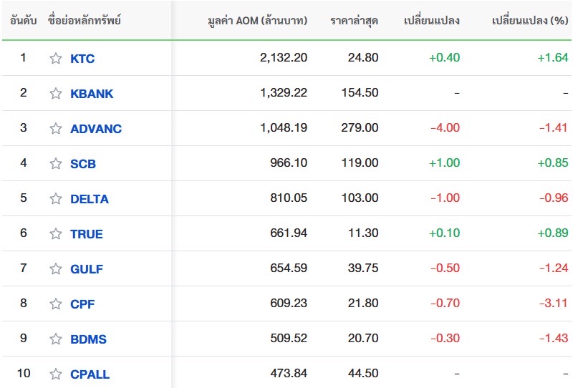Toggle the favorite star for KTC
This screenshot has width=588, height=388.
pyautogui.click(x=55, y=59)
